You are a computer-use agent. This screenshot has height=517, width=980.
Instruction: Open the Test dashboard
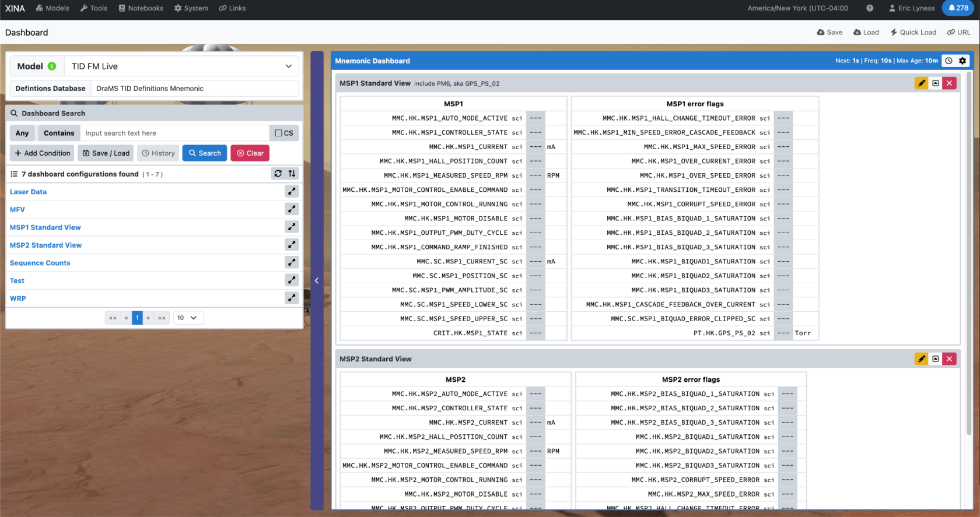pyautogui.click(x=17, y=281)
